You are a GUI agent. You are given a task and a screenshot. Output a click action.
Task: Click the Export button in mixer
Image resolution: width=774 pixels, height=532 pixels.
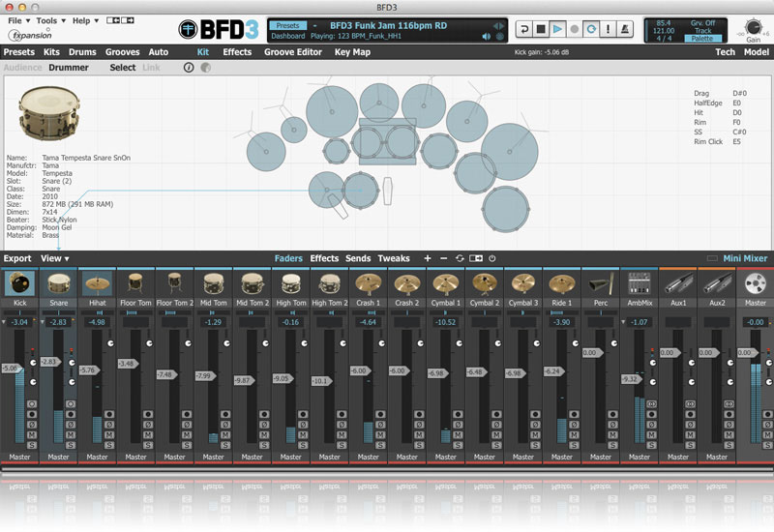click(x=17, y=258)
